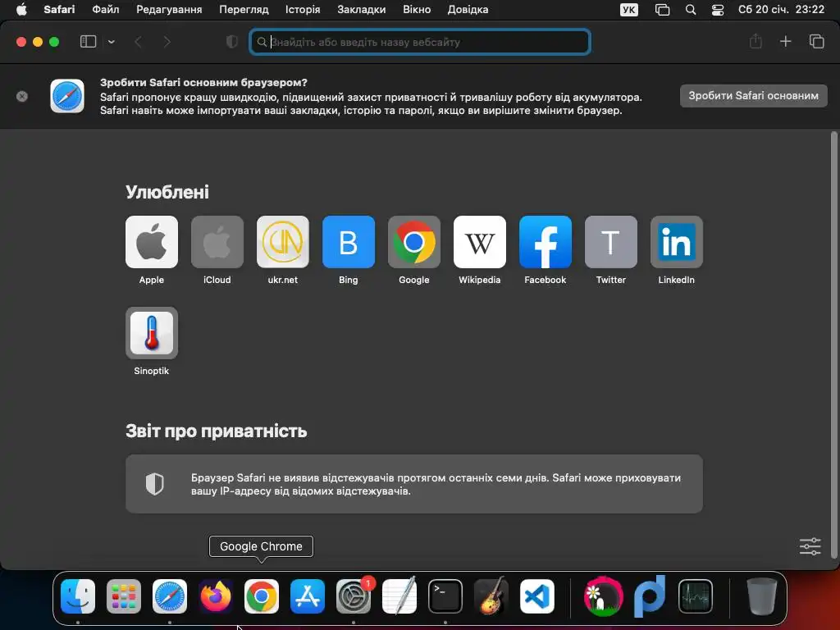840x630 pixels.
Task: Open the privacy report card
Action: (x=414, y=484)
